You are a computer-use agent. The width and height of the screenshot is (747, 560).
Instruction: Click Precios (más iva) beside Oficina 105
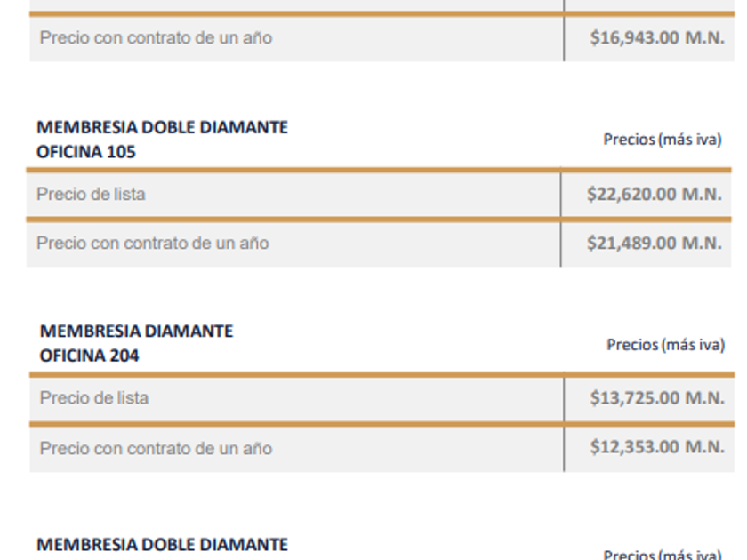click(x=662, y=139)
